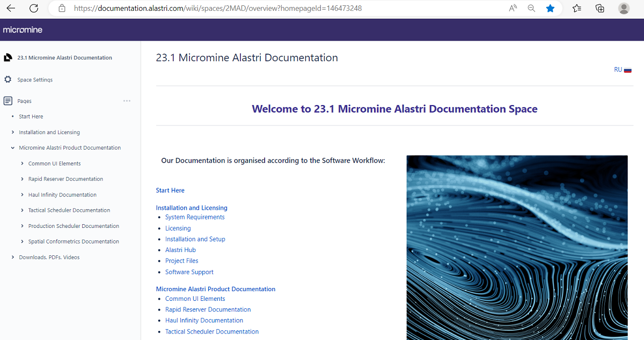Open Micromine Alastri Product Documentation sidebar page
The image size is (644, 340).
[70, 147]
